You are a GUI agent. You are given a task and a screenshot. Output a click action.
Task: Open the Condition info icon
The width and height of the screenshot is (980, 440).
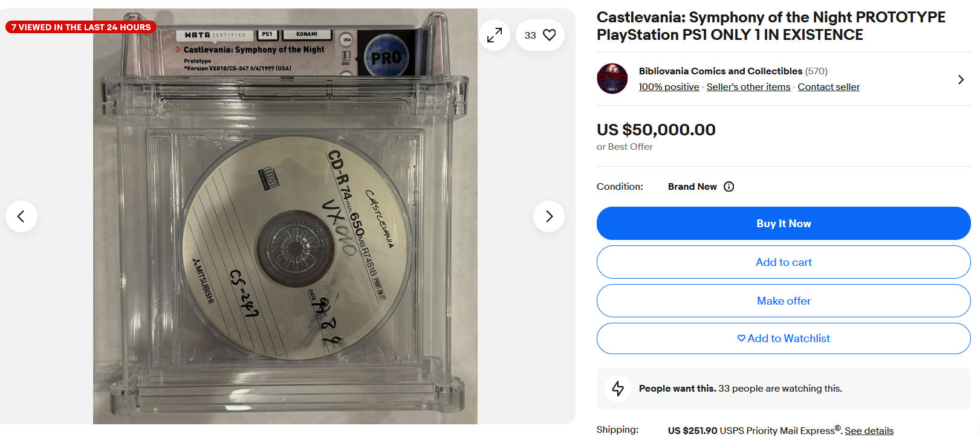(x=729, y=187)
